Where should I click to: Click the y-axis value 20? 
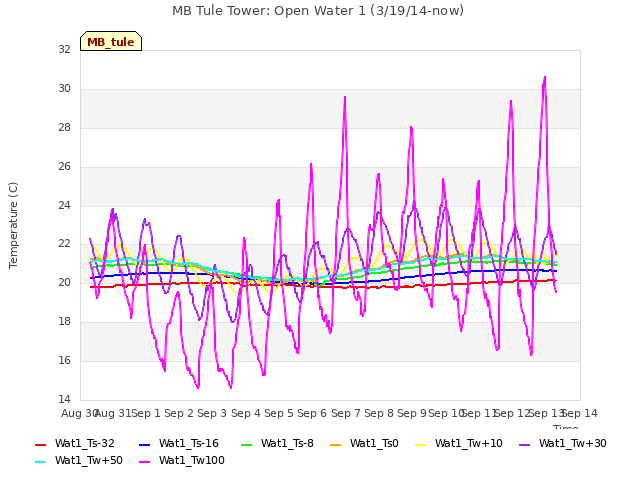click(64, 282)
